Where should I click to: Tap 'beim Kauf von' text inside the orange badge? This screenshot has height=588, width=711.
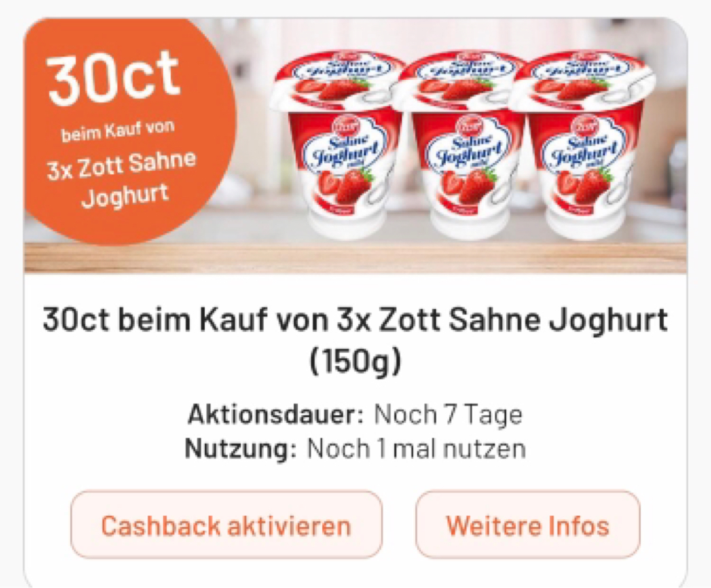tap(118, 131)
